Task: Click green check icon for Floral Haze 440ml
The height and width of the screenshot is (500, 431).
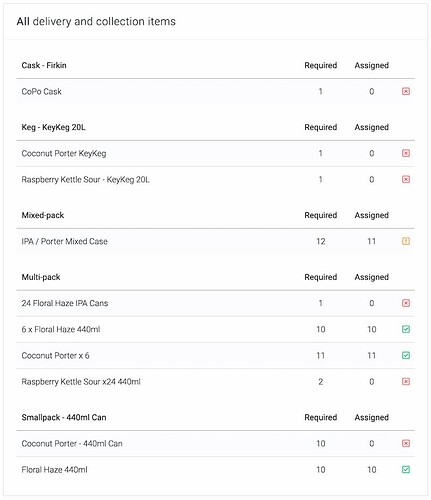Action: (x=406, y=470)
